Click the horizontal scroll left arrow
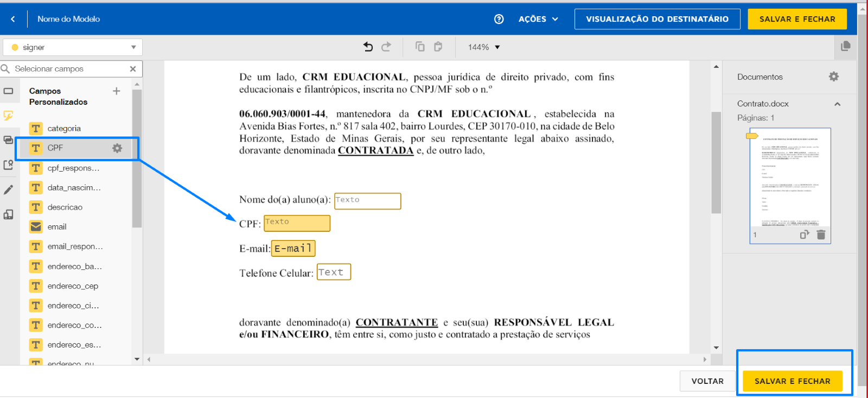 point(149,359)
